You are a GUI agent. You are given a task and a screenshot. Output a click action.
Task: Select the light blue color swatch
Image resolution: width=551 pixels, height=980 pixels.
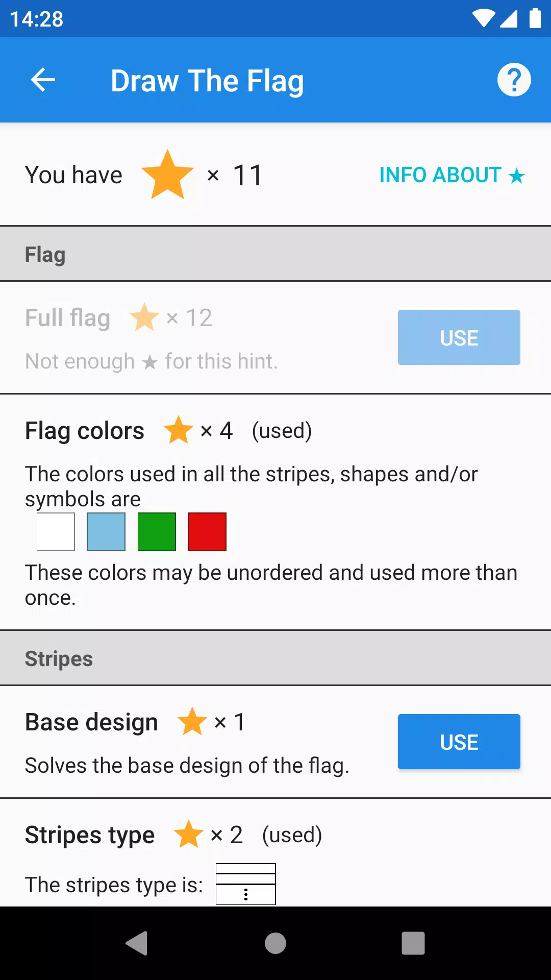[x=106, y=532]
